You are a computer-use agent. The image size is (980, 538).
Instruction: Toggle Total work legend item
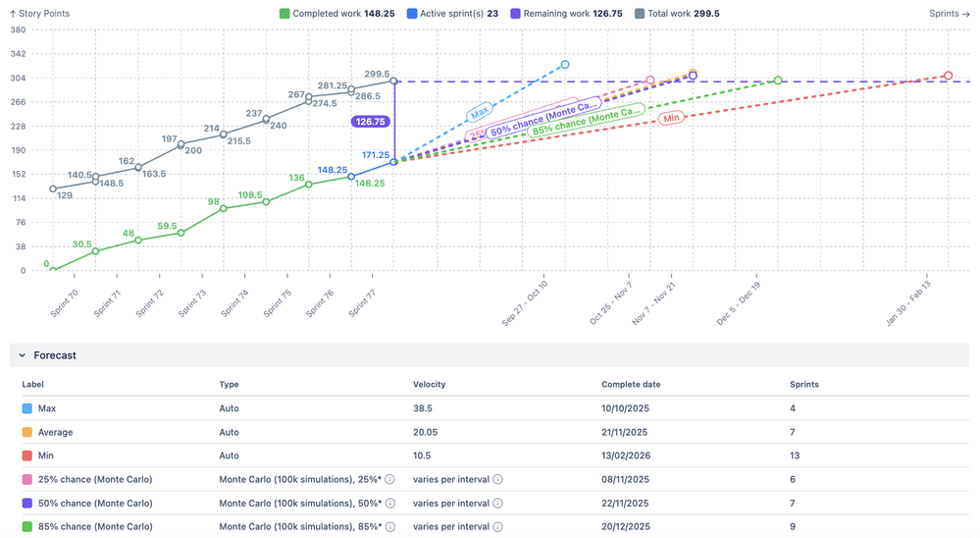click(x=676, y=14)
